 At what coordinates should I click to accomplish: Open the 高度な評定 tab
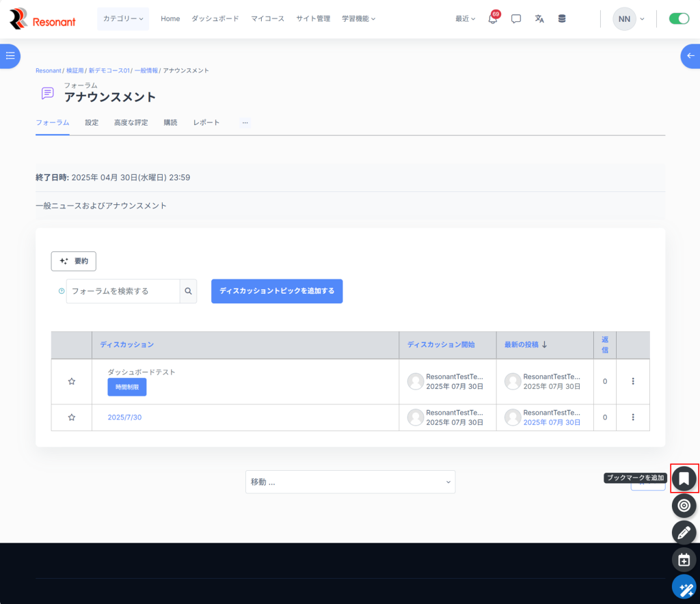(131, 123)
